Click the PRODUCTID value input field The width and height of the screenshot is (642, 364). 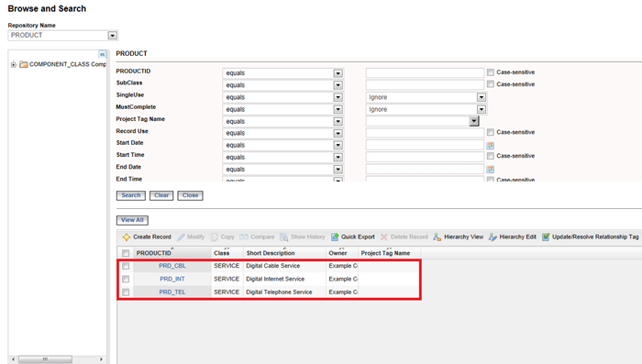[x=425, y=72]
